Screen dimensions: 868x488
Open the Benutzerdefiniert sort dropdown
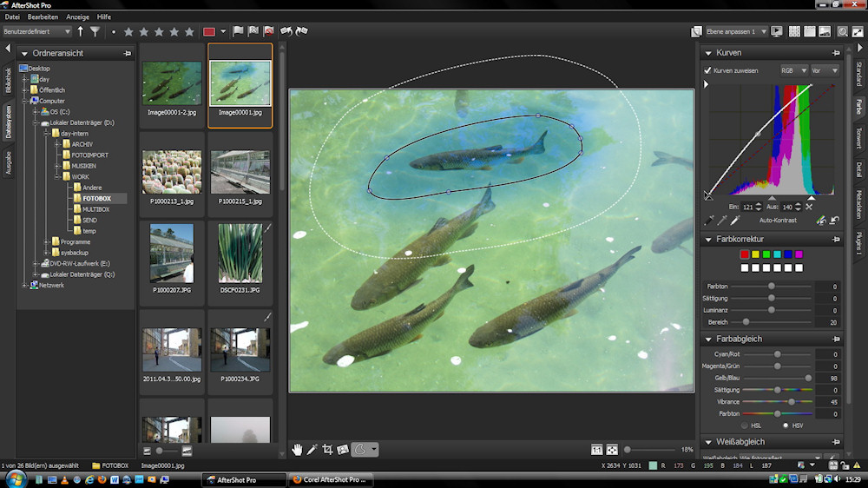point(36,32)
